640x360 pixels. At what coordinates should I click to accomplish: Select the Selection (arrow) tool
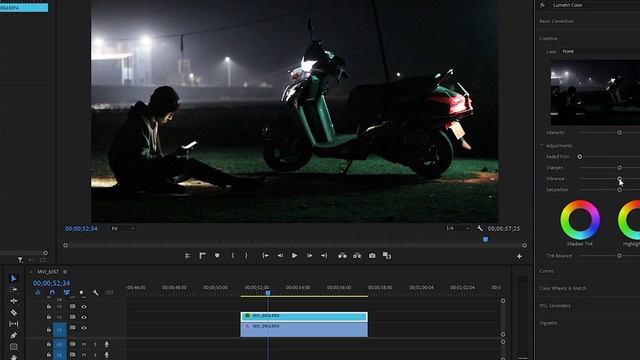(13, 278)
